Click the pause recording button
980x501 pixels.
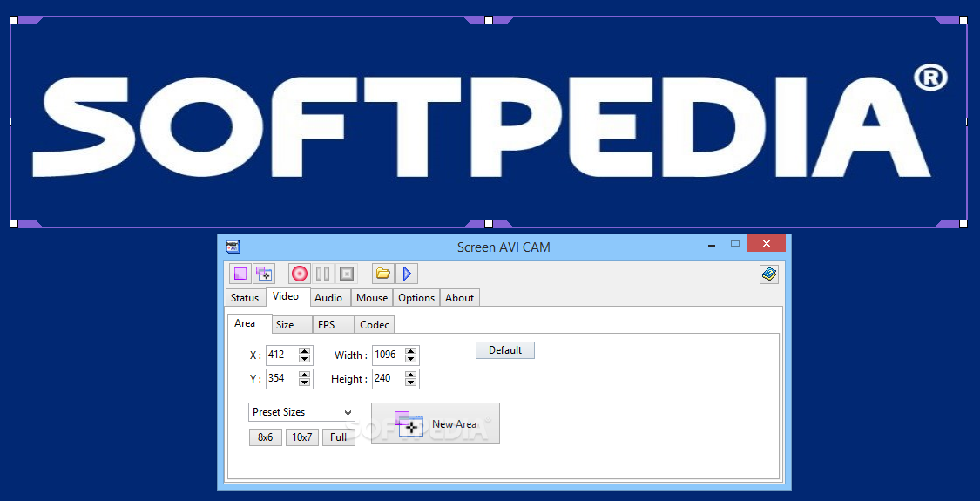[x=322, y=274]
